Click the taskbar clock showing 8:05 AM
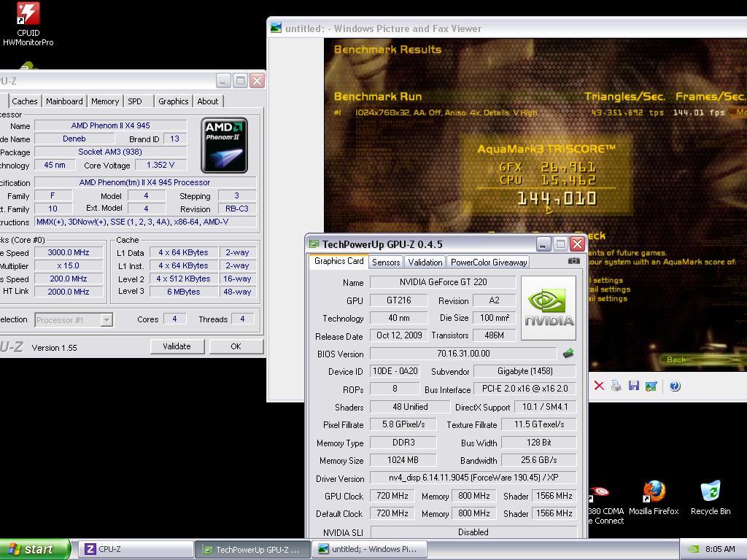The image size is (747, 560). pyautogui.click(x=720, y=549)
